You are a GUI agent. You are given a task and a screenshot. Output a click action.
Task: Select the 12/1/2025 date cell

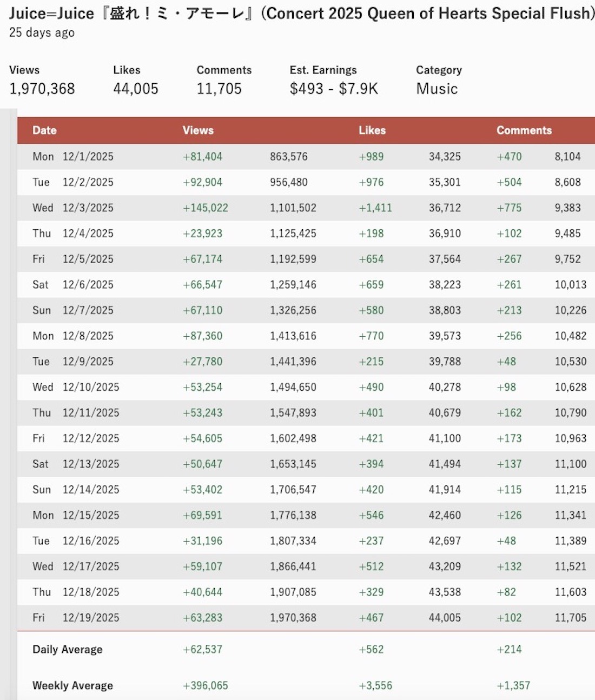pos(88,157)
